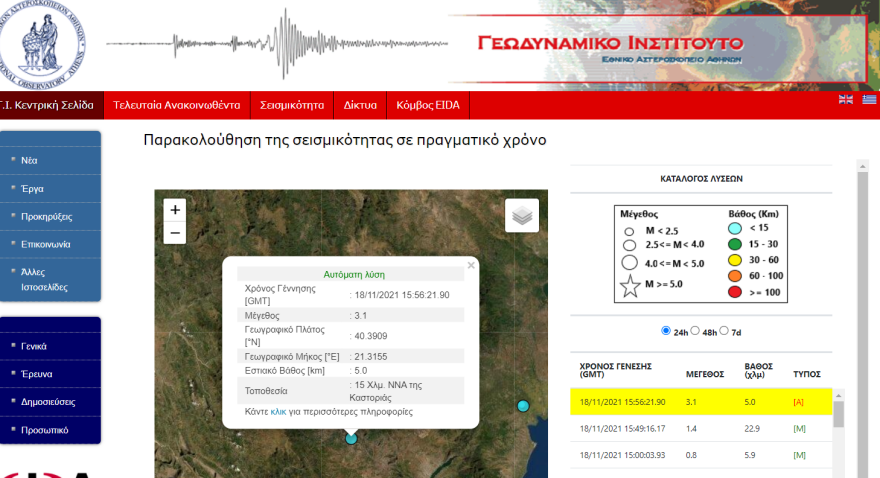
Task: Select the 48h time range radio
Action: pyautogui.click(x=695, y=330)
